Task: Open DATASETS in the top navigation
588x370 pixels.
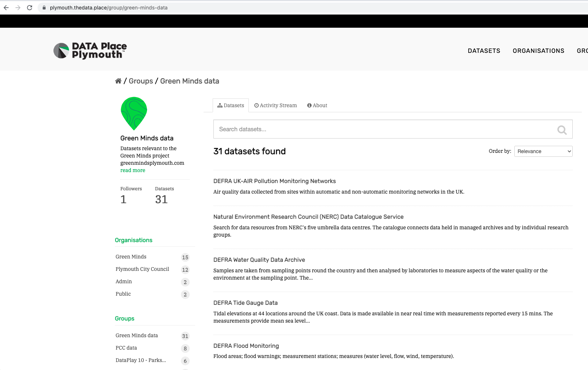Action: tap(484, 51)
